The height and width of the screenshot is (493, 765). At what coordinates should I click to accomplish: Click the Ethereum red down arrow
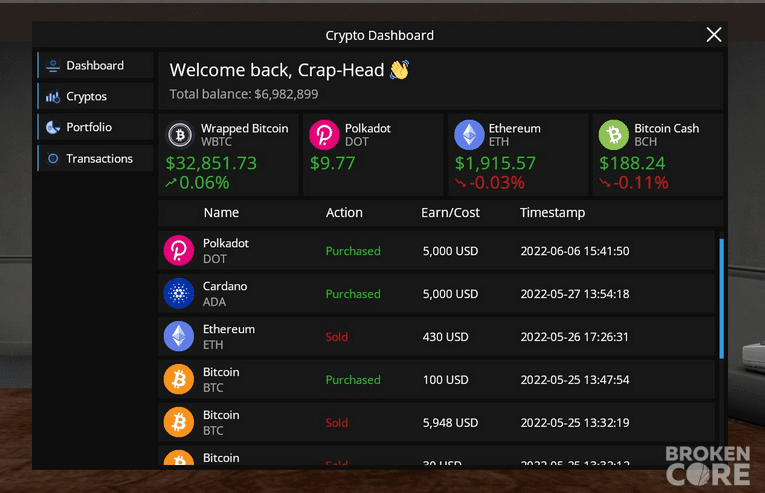pyautogui.click(x=461, y=183)
